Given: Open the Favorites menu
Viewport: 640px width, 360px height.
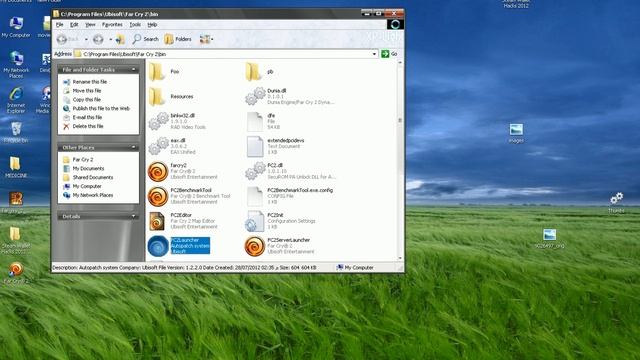Looking at the screenshot, I should (x=112, y=25).
